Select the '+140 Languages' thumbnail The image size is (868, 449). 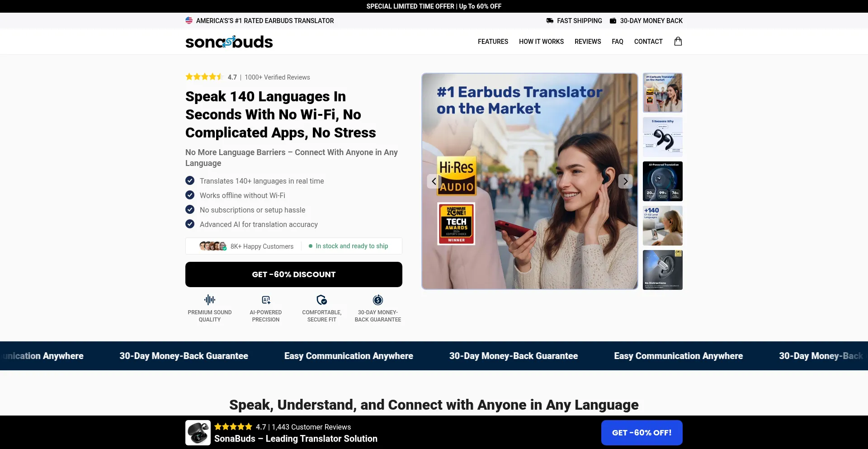663,226
